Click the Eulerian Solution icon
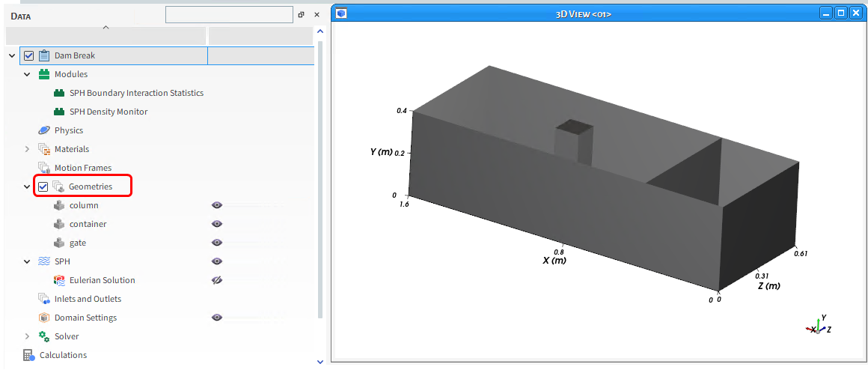This screenshot has height=373, width=868. tap(59, 280)
